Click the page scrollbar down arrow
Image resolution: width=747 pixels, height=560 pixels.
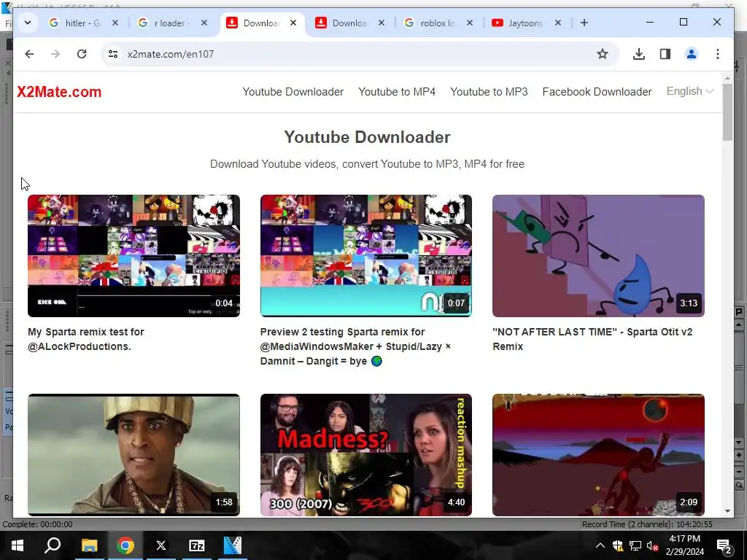tap(727, 511)
